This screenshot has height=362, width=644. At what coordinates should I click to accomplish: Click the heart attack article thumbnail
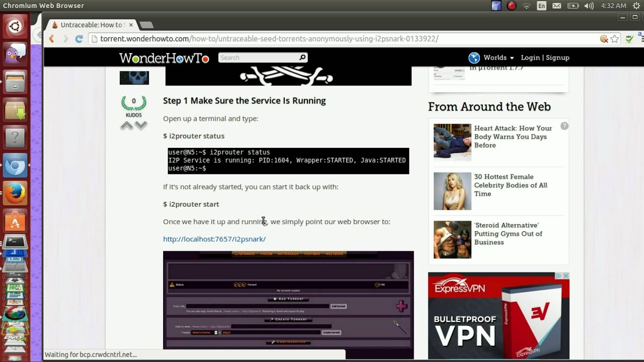[452, 142]
